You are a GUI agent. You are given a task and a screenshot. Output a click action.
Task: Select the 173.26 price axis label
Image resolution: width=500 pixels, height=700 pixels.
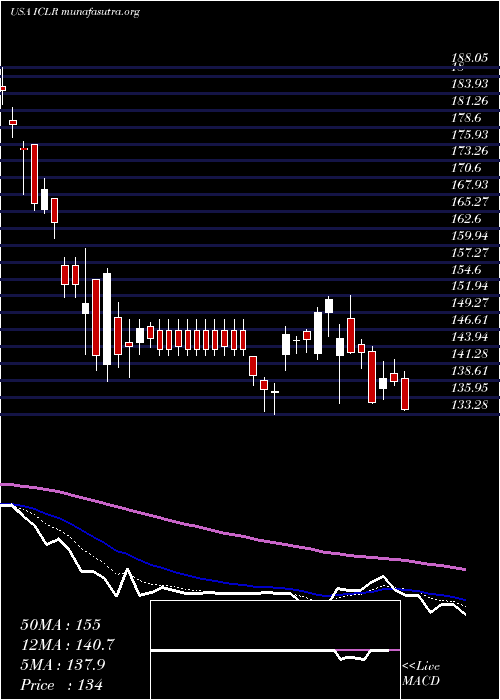point(471,151)
